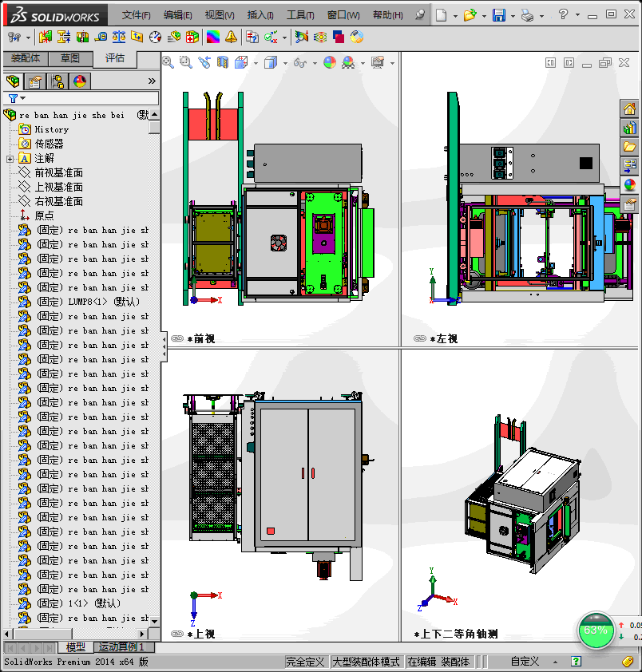The height and width of the screenshot is (672, 642).
Task: Click the 自定义 status bar field
Action: coord(525,662)
